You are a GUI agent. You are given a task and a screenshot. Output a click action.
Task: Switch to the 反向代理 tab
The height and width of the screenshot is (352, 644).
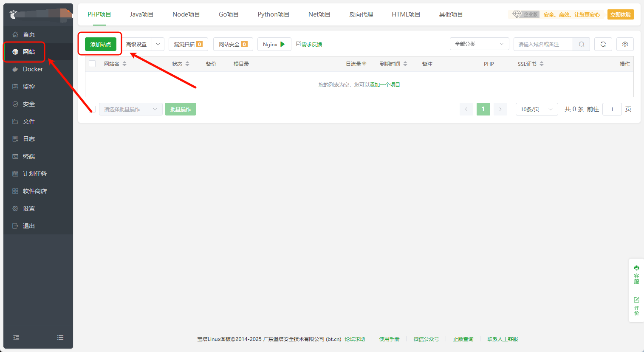coord(361,14)
